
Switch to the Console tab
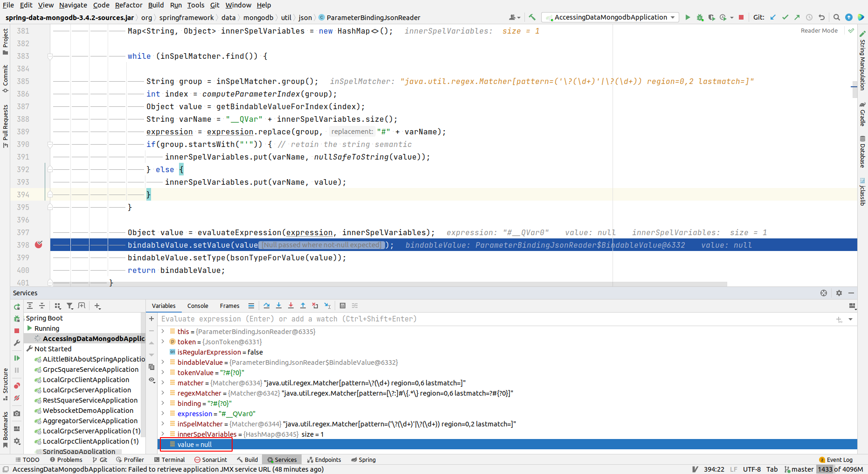click(198, 306)
